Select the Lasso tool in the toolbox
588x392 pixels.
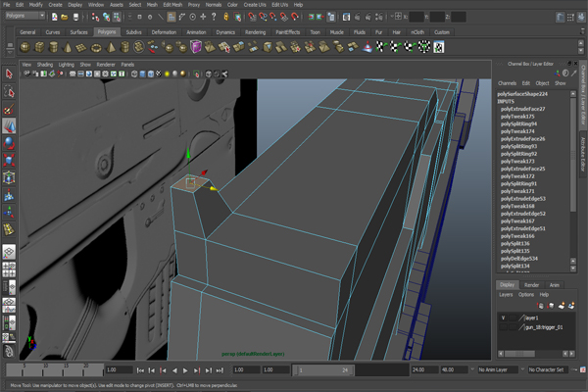click(x=9, y=91)
